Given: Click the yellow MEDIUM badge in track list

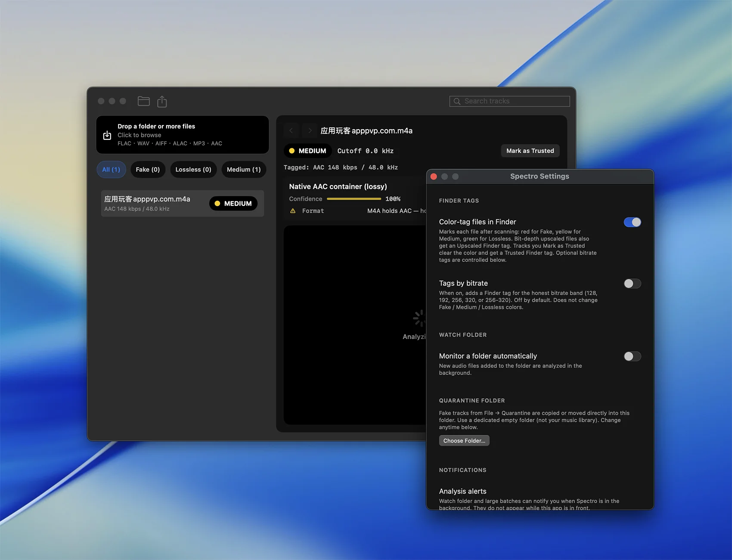Looking at the screenshot, I should [233, 204].
